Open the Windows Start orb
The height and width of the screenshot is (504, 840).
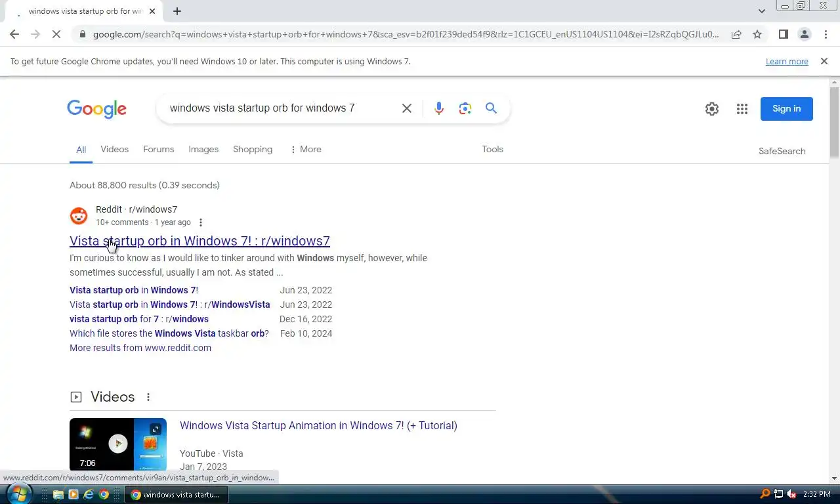18,493
